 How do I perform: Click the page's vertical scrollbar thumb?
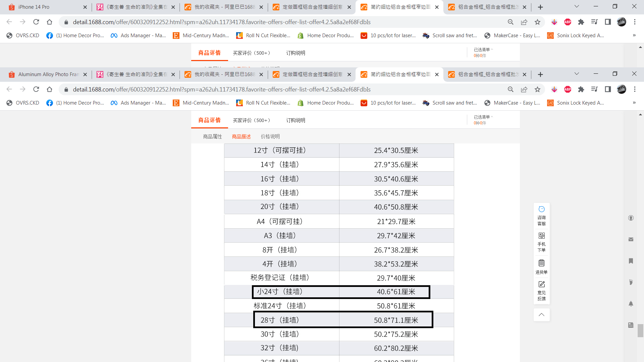(x=640, y=330)
